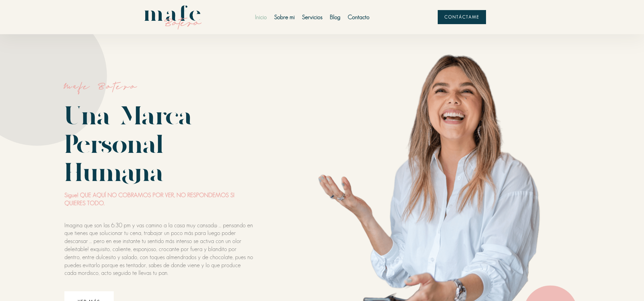Click the 'Una Marca' heading line
This screenshot has height=301, width=644.
[128, 116]
